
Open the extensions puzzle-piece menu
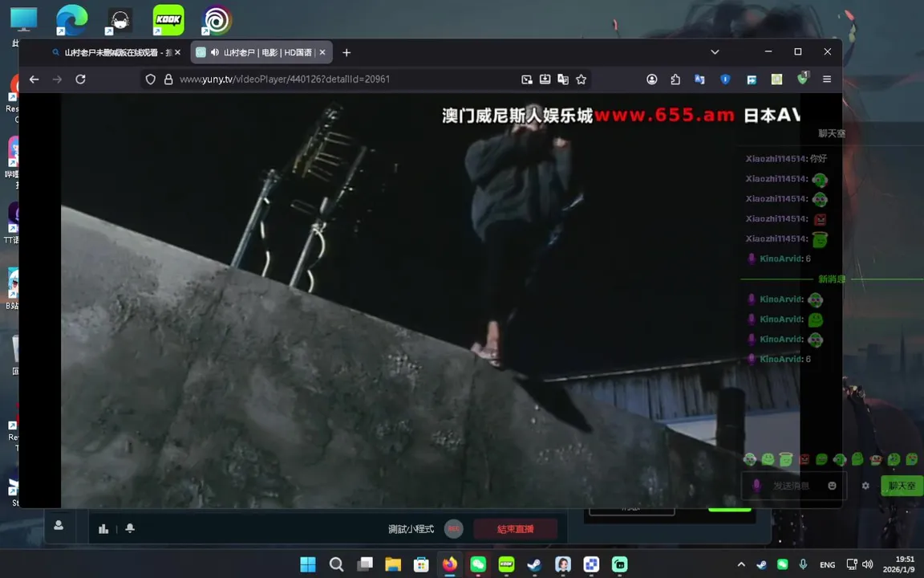click(x=675, y=79)
